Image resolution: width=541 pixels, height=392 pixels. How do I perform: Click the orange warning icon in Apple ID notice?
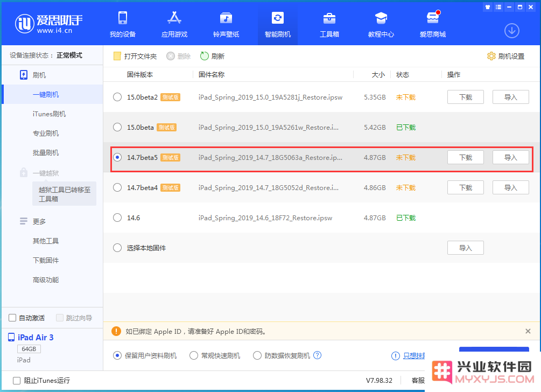coord(116,331)
